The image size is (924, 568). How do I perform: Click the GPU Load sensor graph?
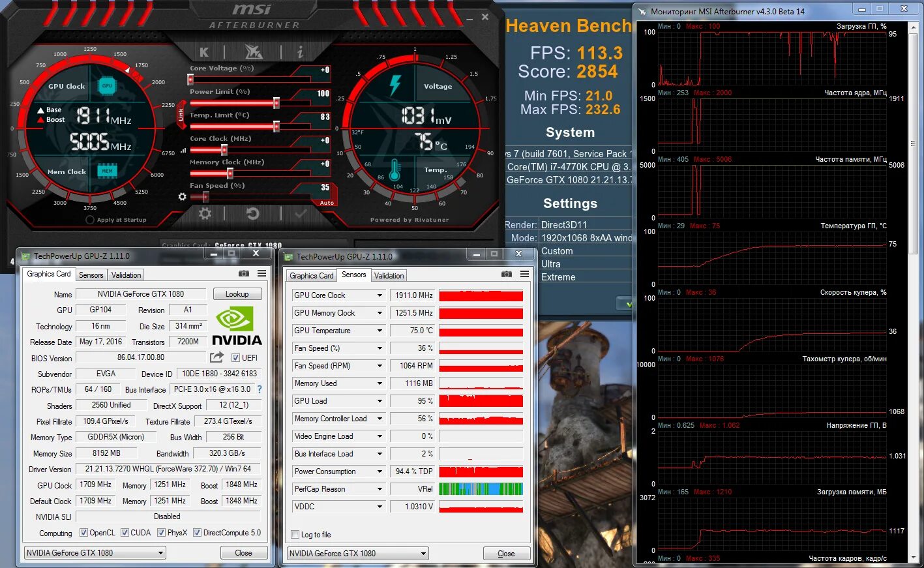(x=481, y=401)
